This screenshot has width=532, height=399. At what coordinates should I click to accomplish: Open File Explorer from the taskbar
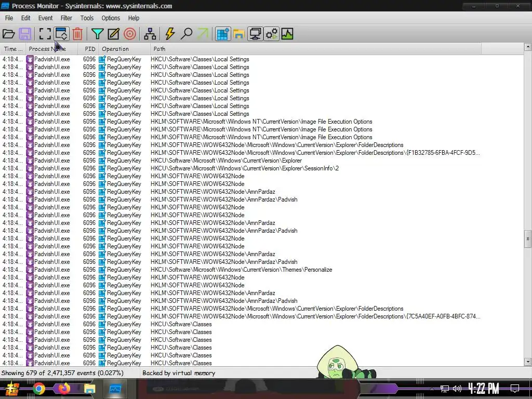coord(89,389)
